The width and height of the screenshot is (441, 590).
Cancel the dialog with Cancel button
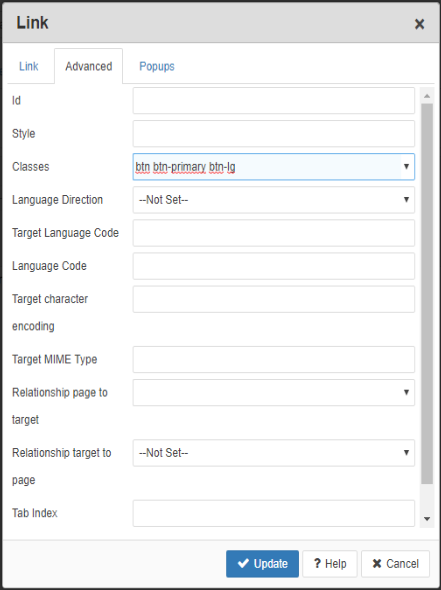tap(395, 564)
